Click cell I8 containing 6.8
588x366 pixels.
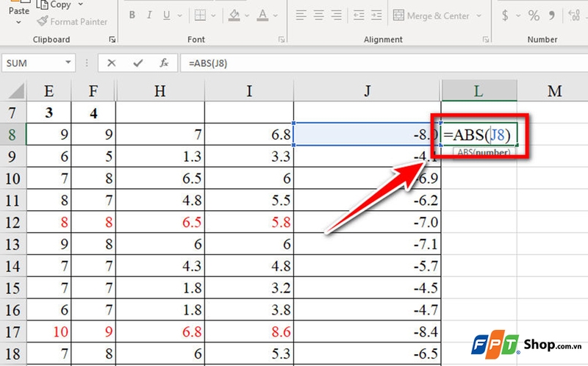click(x=249, y=134)
